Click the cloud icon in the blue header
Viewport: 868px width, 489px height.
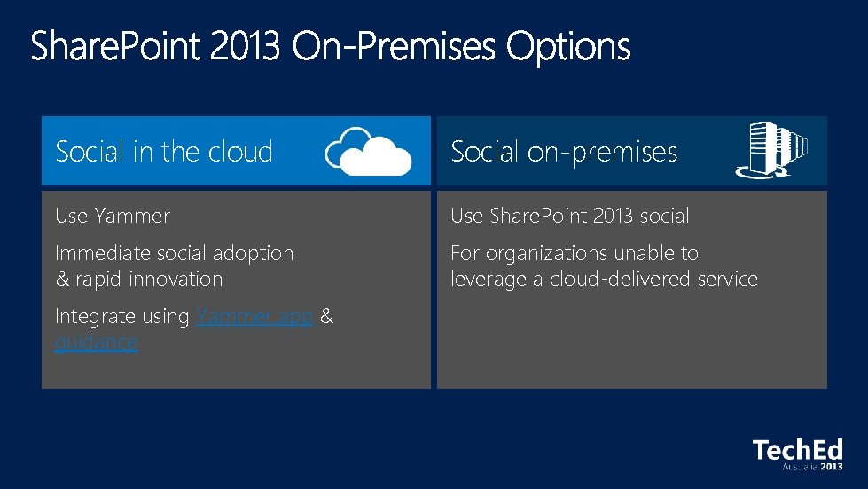369,150
